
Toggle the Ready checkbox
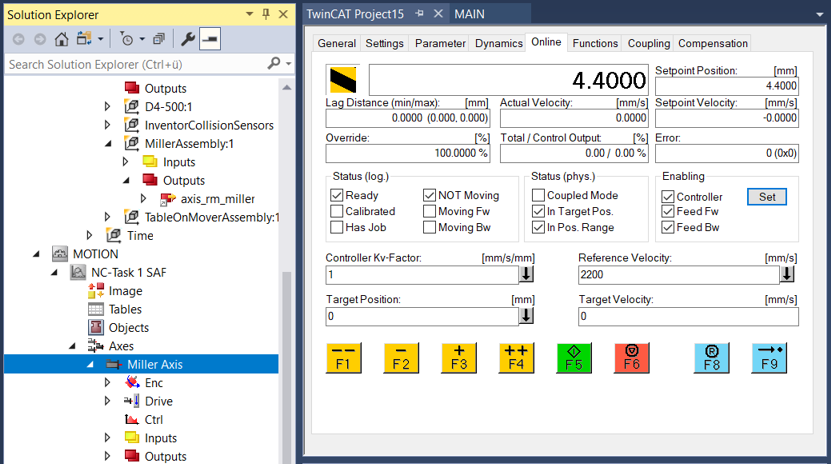pos(337,195)
